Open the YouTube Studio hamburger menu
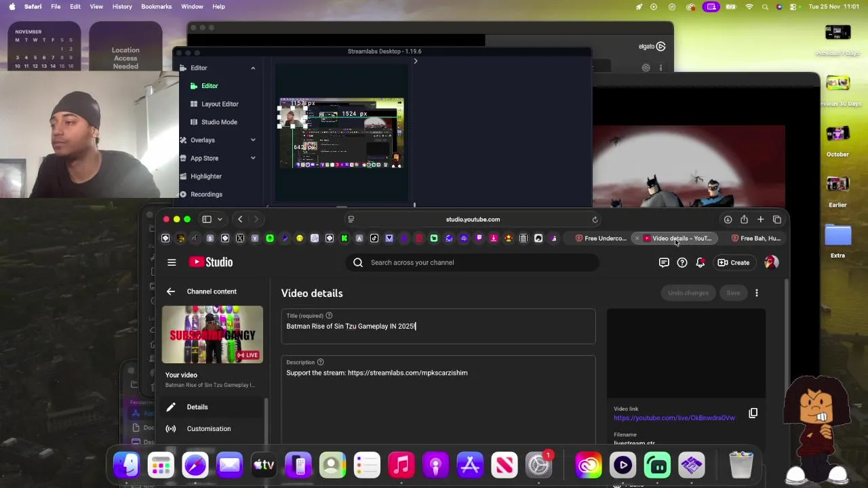The height and width of the screenshot is (488, 868). [x=172, y=262]
